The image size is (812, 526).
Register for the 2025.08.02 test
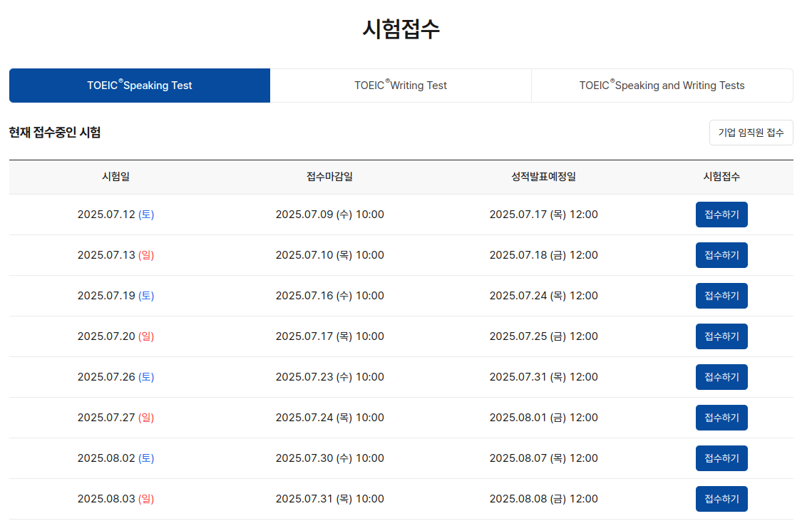tap(721, 458)
